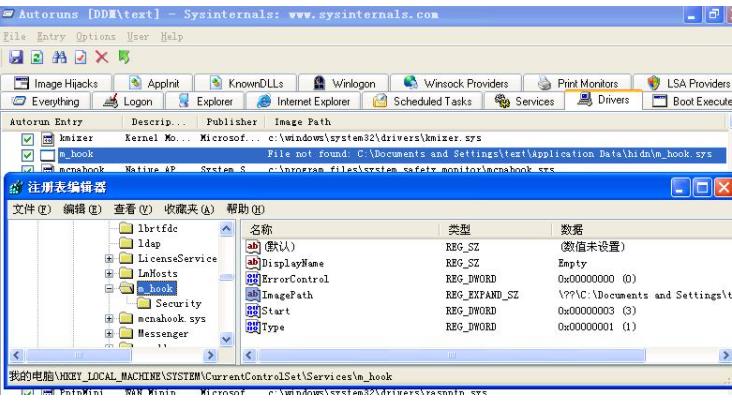Click the Save toolbar icon in Autoruns
732x402 pixels.
[16, 57]
